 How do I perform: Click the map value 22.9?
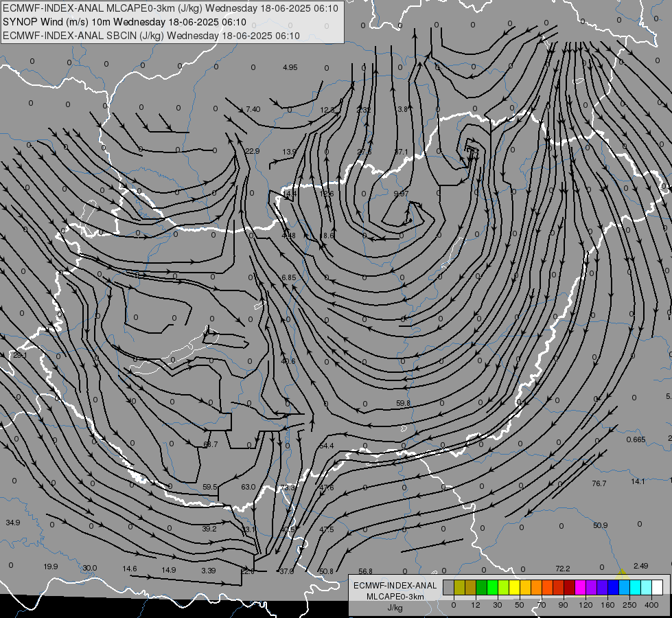pos(253,151)
